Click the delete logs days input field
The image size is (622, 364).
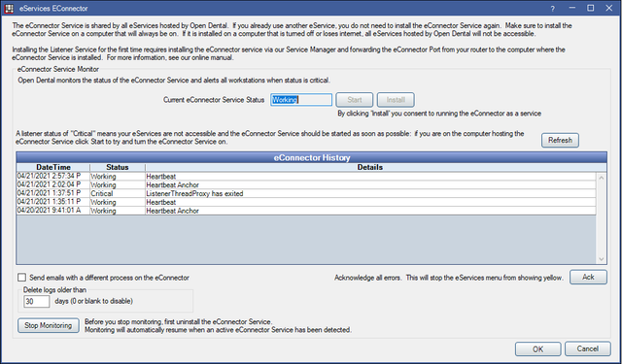pyautogui.click(x=37, y=301)
